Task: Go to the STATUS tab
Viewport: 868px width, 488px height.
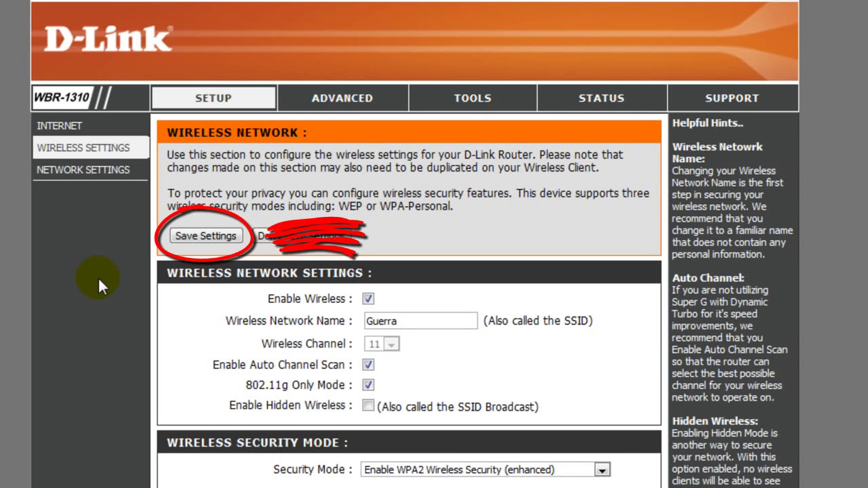Action: (601, 98)
